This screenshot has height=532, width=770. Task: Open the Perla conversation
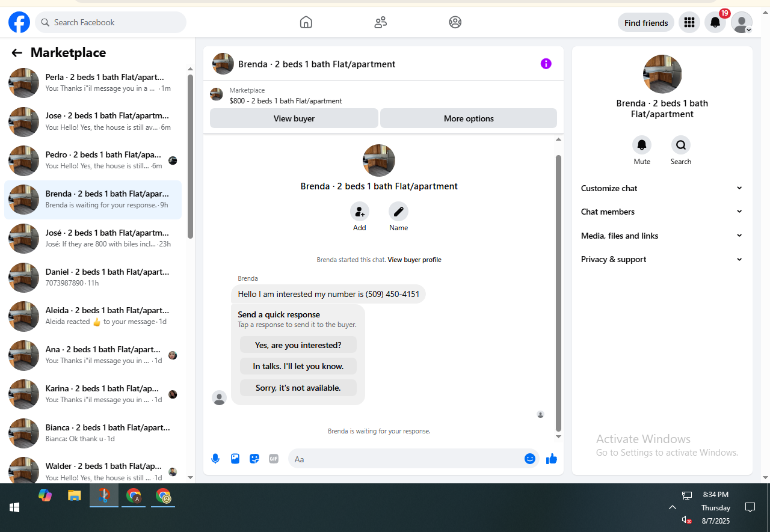point(93,82)
